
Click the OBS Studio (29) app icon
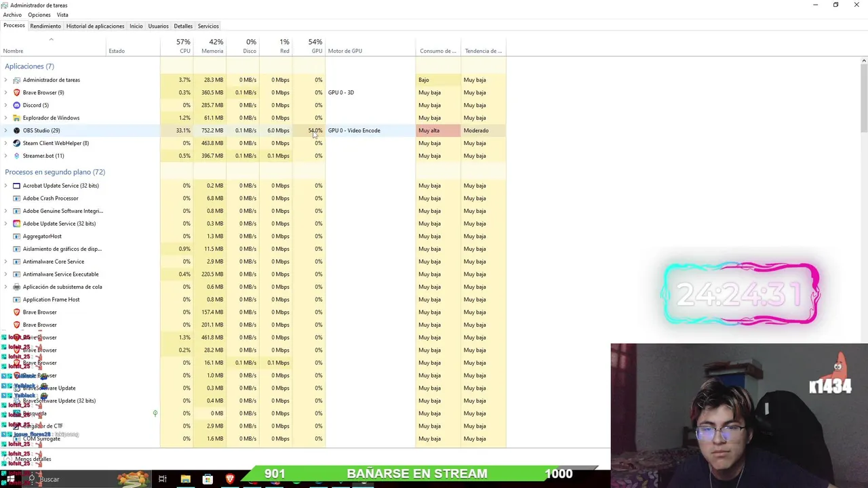tap(17, 130)
